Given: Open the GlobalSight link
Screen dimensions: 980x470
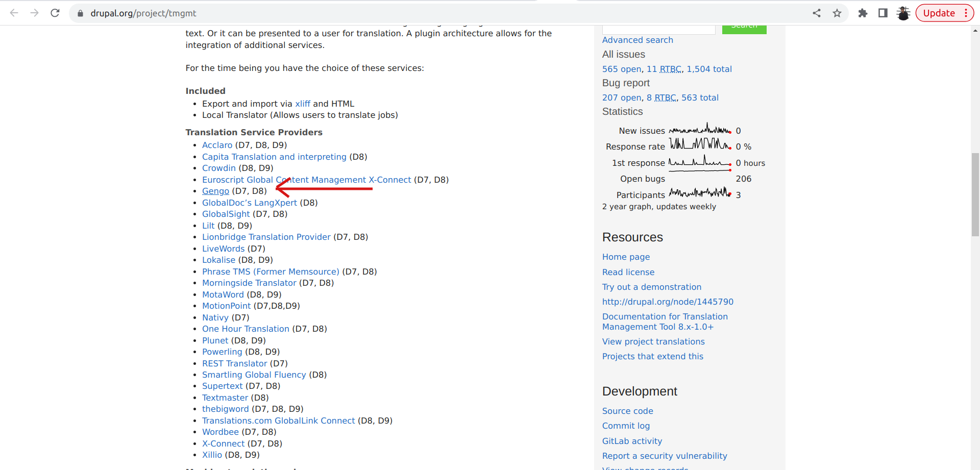Looking at the screenshot, I should tap(226, 214).
